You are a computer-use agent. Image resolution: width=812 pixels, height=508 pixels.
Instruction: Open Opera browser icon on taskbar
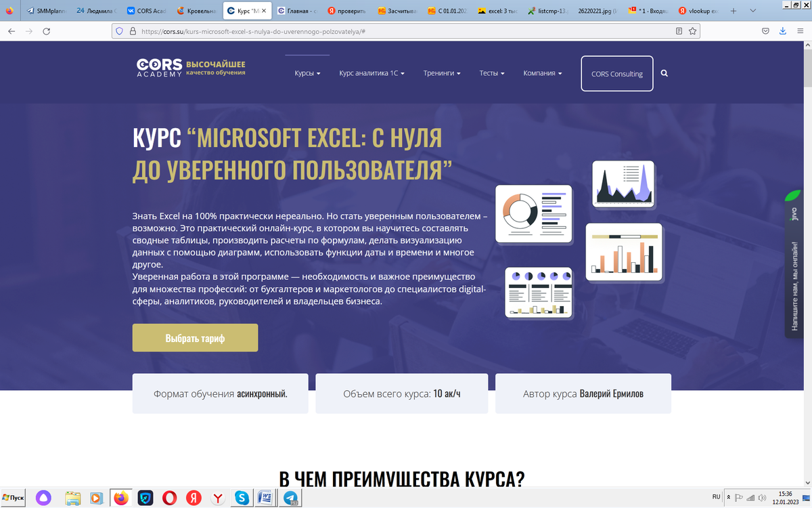[170, 498]
